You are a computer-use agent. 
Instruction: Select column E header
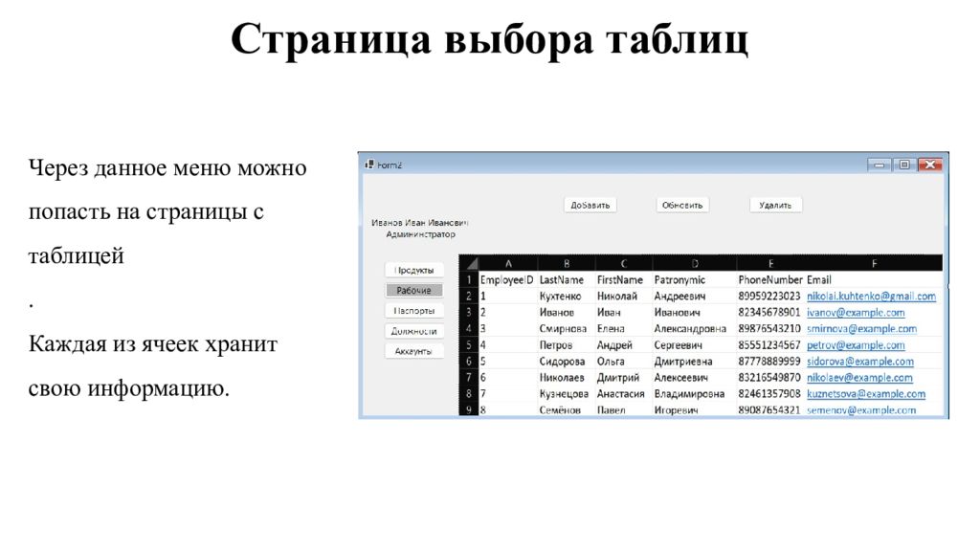(x=771, y=263)
